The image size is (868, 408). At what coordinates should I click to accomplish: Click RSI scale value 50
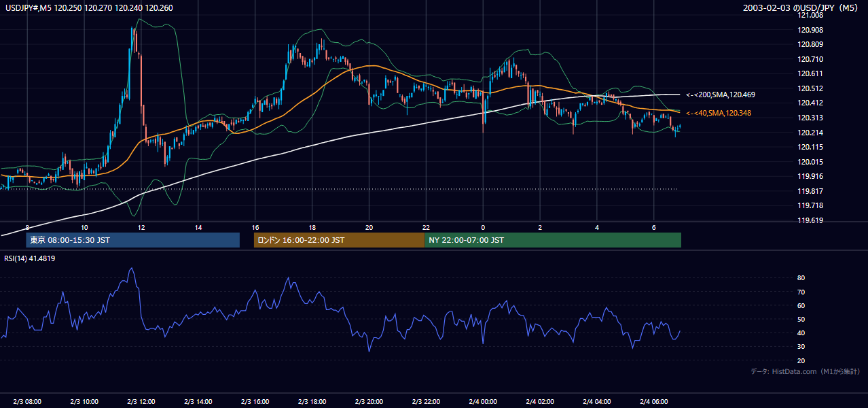(801, 319)
